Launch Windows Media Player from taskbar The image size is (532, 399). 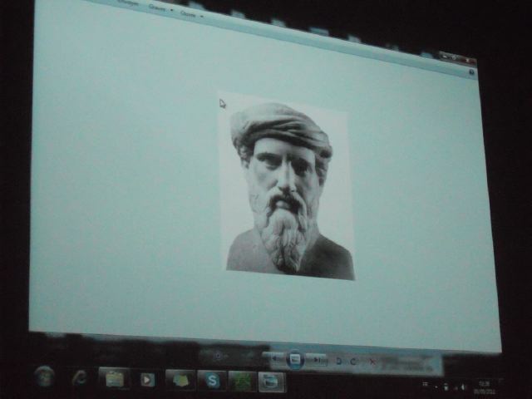coord(147,379)
